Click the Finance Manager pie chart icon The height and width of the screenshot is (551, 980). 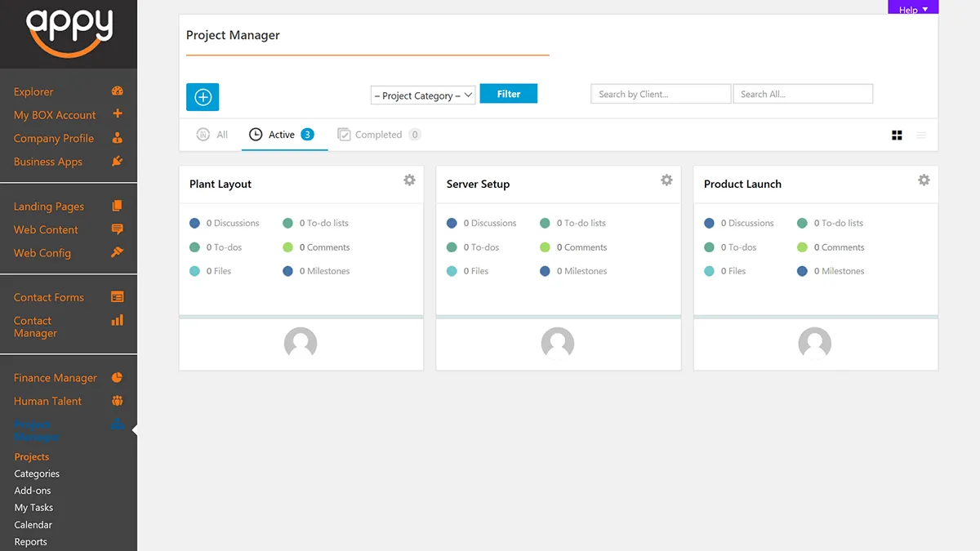click(x=118, y=377)
